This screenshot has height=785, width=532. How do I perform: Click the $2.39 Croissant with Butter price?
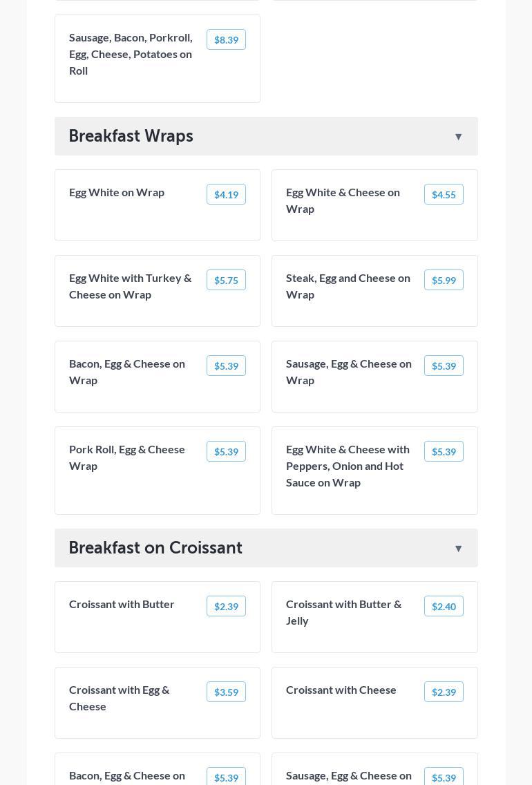[x=226, y=607]
